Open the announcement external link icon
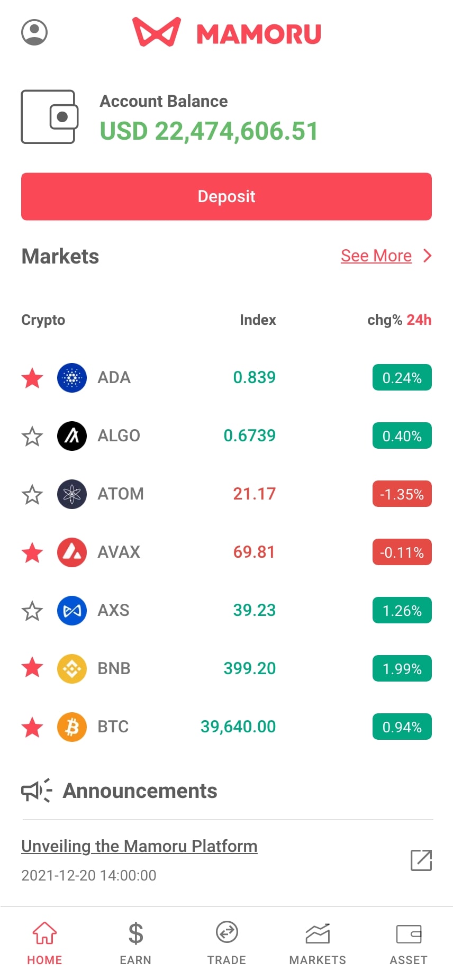The height and width of the screenshot is (980, 453). point(421,860)
